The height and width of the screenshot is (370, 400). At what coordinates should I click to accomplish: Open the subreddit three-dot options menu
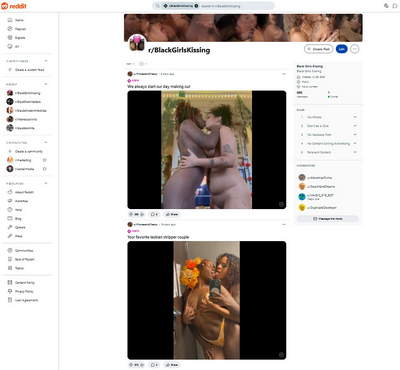(355, 49)
